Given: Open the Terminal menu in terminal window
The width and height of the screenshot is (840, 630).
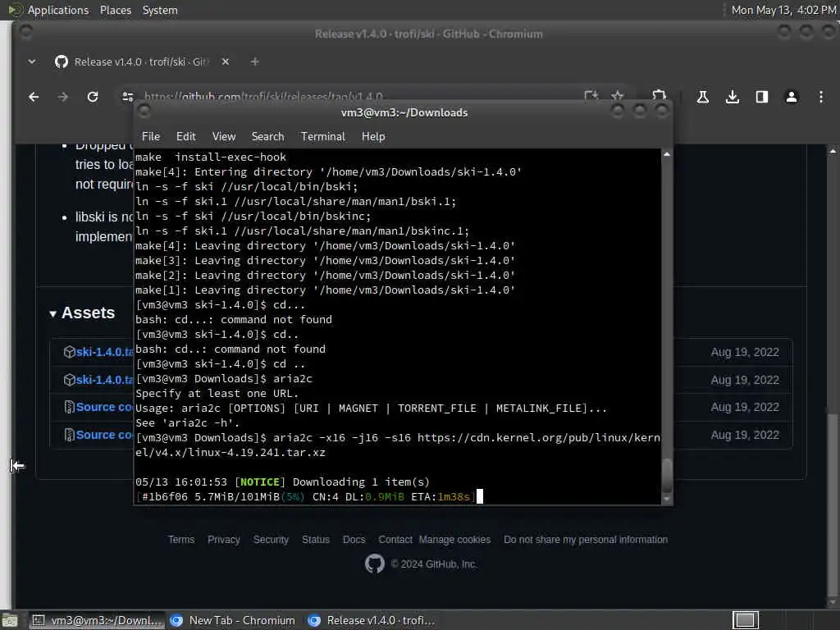Looking at the screenshot, I should [x=323, y=137].
